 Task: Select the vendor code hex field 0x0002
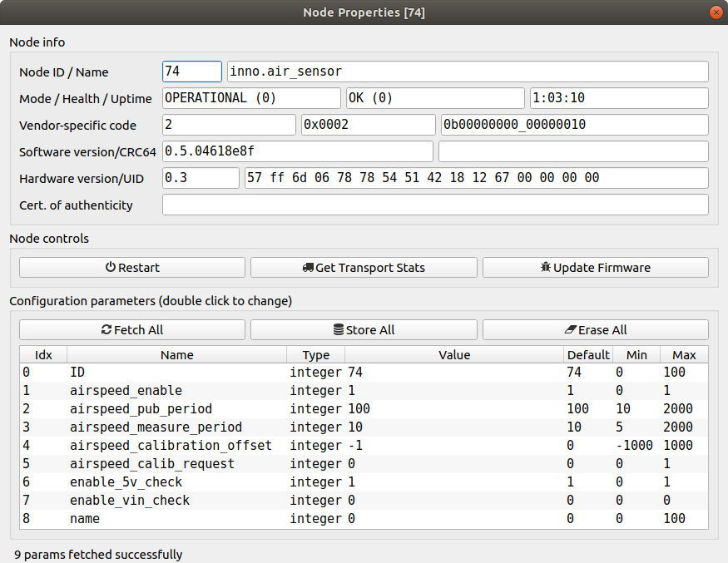(x=369, y=125)
